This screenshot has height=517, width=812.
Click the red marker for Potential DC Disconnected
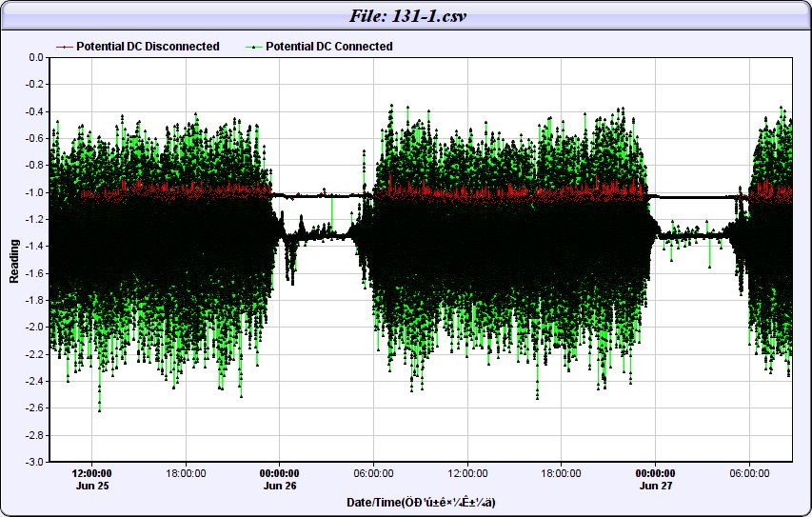point(65,47)
